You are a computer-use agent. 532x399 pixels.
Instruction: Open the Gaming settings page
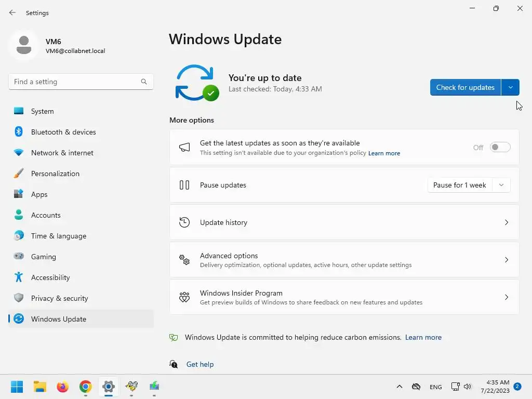tap(81, 256)
